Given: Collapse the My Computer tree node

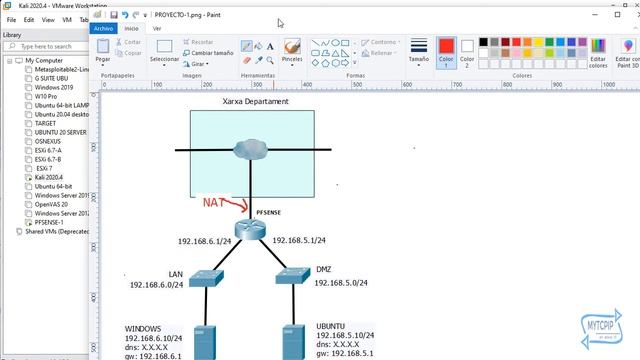Looking at the screenshot, I should point(9,61).
